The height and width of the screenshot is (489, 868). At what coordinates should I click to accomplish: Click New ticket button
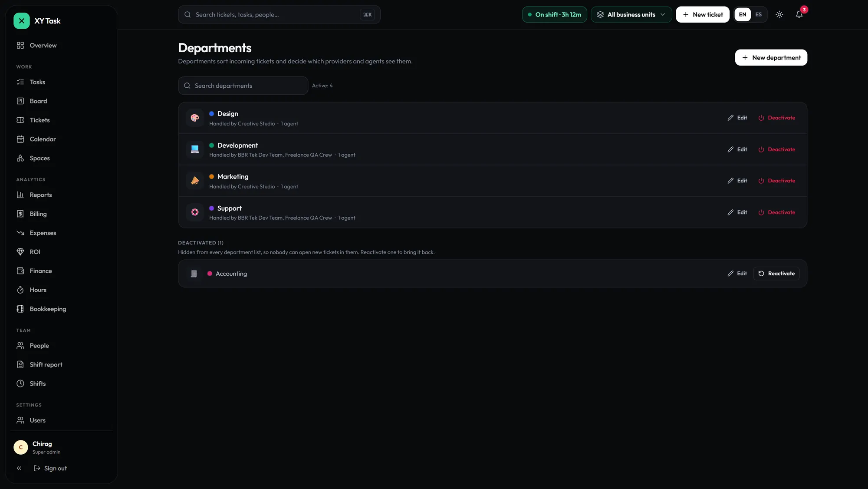(702, 15)
